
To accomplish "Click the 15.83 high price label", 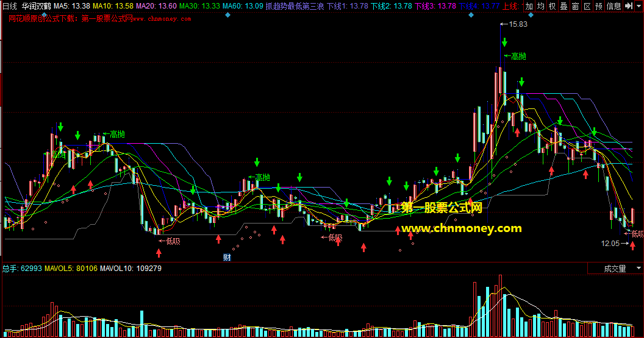I will pyautogui.click(x=518, y=24).
